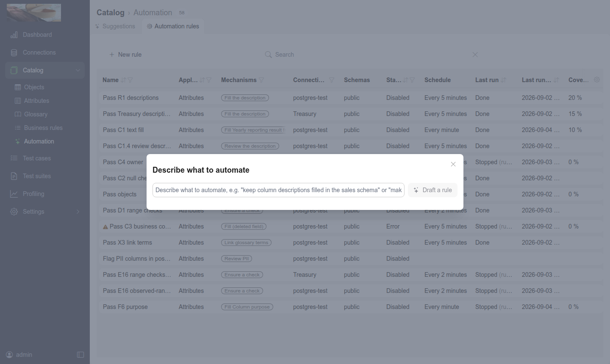Open Objects table icon in sidebar
This screenshot has height=364, width=610.
[18, 87]
